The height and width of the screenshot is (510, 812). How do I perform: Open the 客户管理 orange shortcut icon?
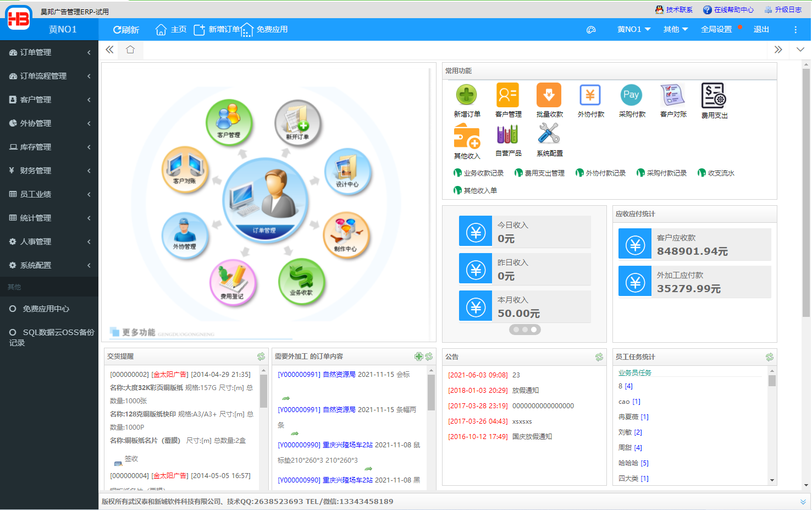click(507, 95)
